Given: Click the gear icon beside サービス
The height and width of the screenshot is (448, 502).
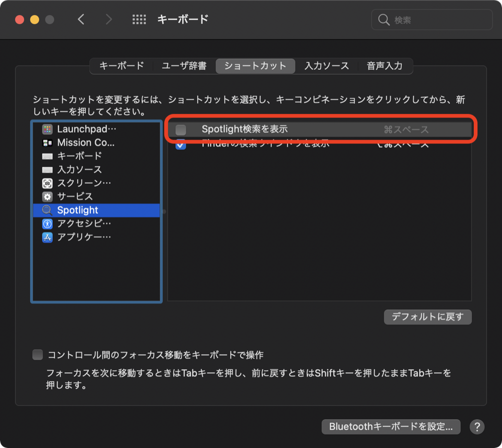Looking at the screenshot, I should (47, 196).
